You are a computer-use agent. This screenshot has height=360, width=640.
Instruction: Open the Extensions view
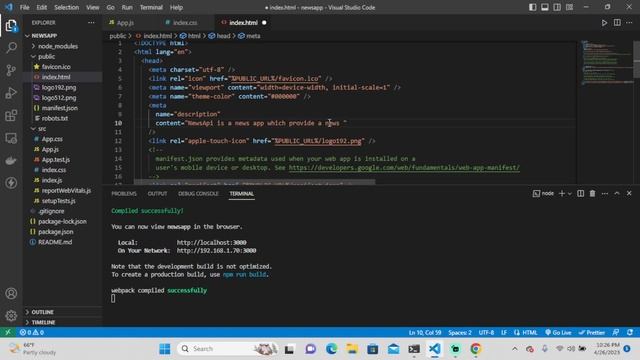11,116
